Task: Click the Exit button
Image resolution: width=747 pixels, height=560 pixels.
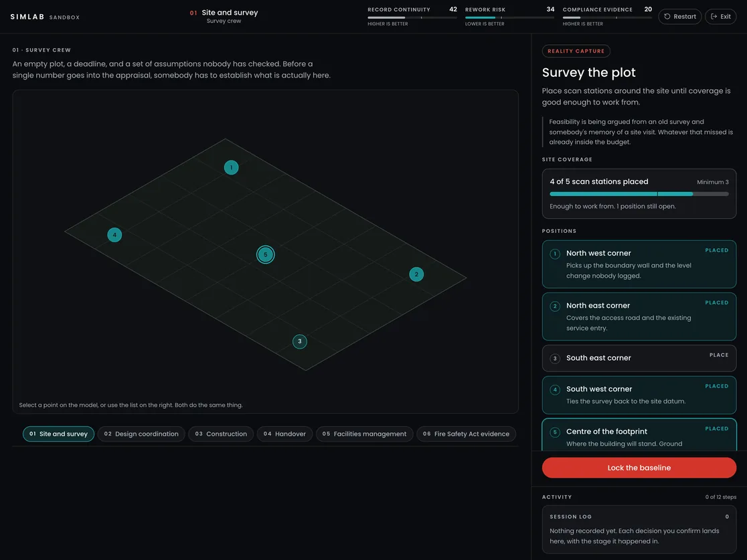Action: pyautogui.click(x=721, y=16)
